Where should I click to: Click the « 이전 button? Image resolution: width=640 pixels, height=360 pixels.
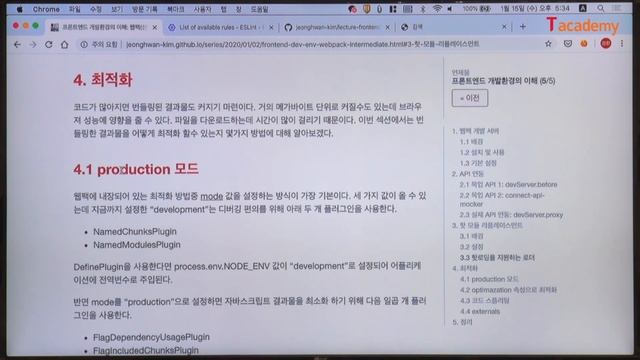(x=469, y=98)
